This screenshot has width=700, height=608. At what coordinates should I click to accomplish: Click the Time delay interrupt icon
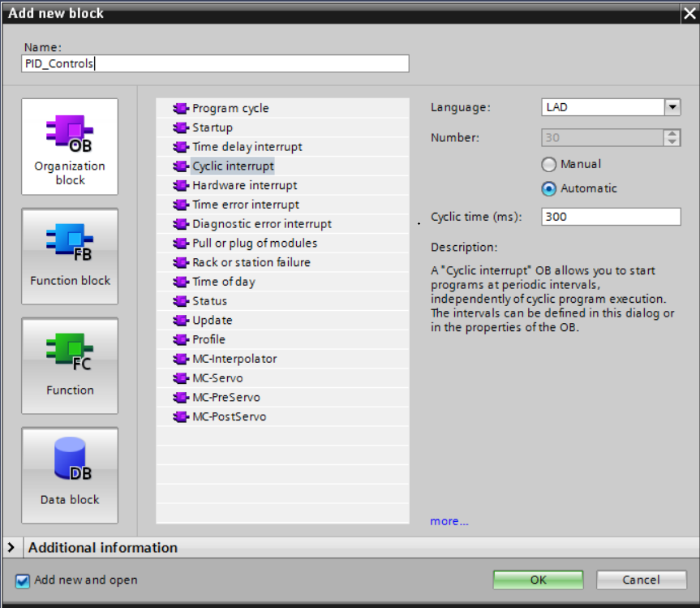coord(181,147)
